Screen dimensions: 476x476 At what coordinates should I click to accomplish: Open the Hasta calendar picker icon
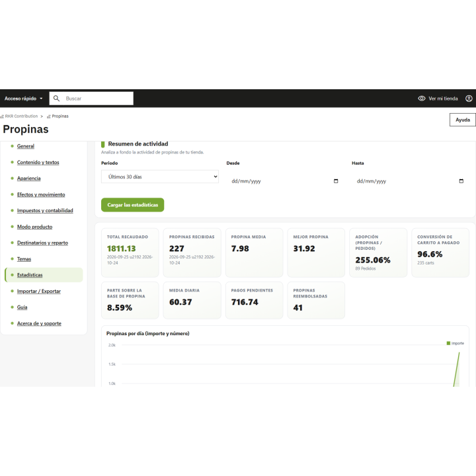[461, 181]
